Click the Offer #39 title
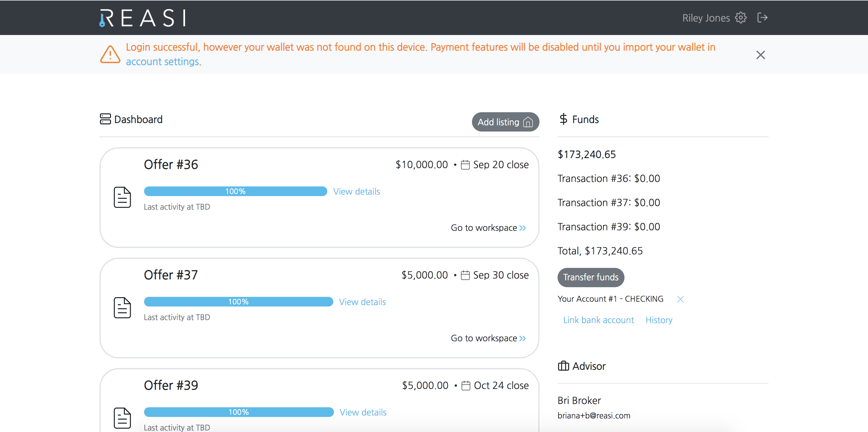 pos(171,385)
